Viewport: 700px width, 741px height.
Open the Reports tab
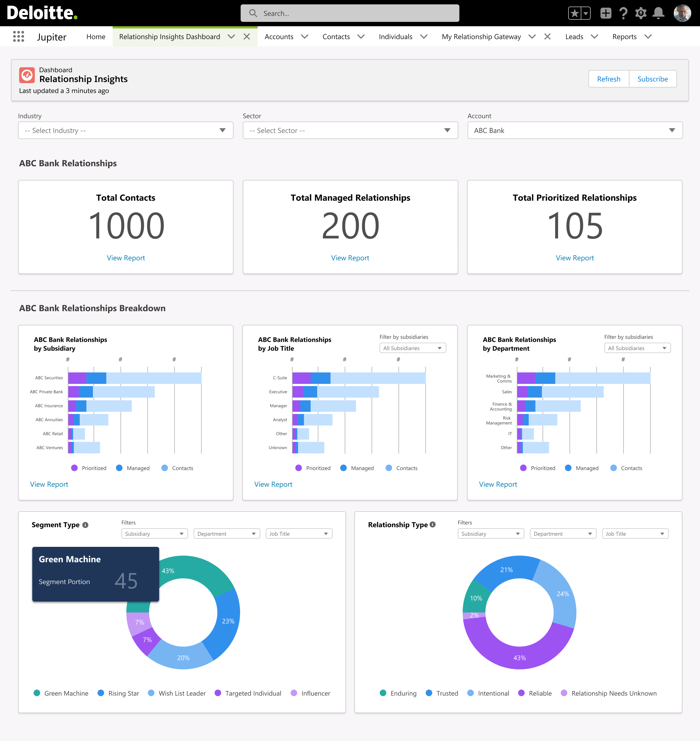624,37
